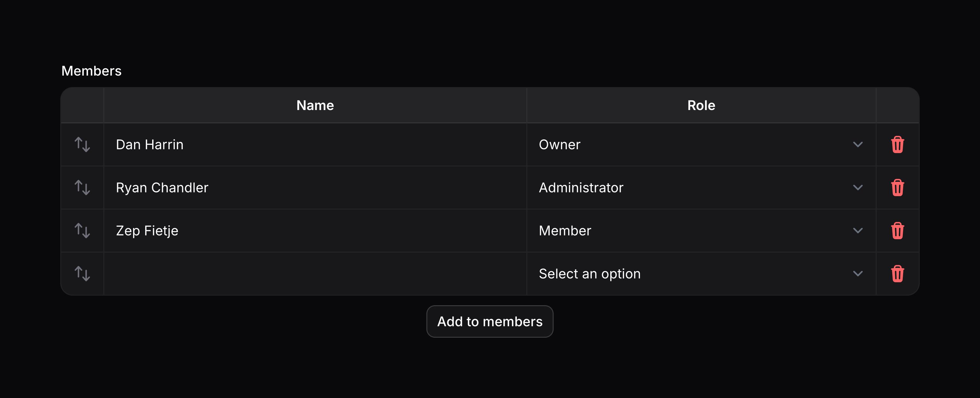Delete the Ryan Chandler member row

coord(897,188)
